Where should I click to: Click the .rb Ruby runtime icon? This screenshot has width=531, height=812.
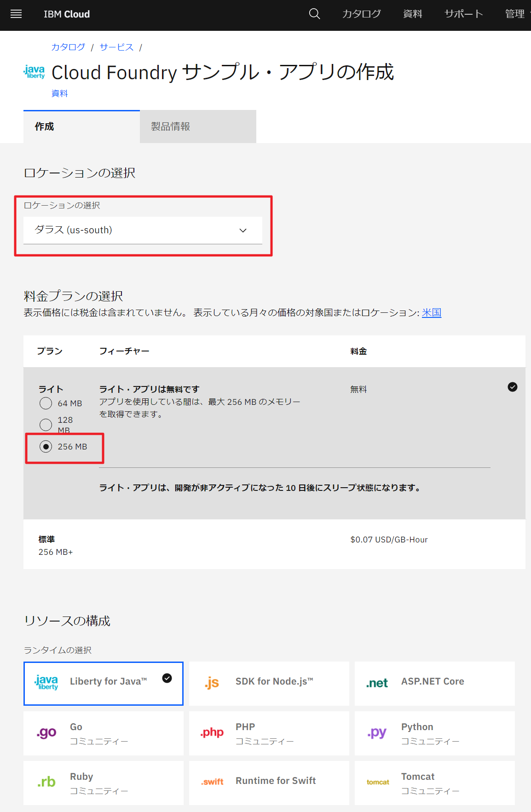46,782
